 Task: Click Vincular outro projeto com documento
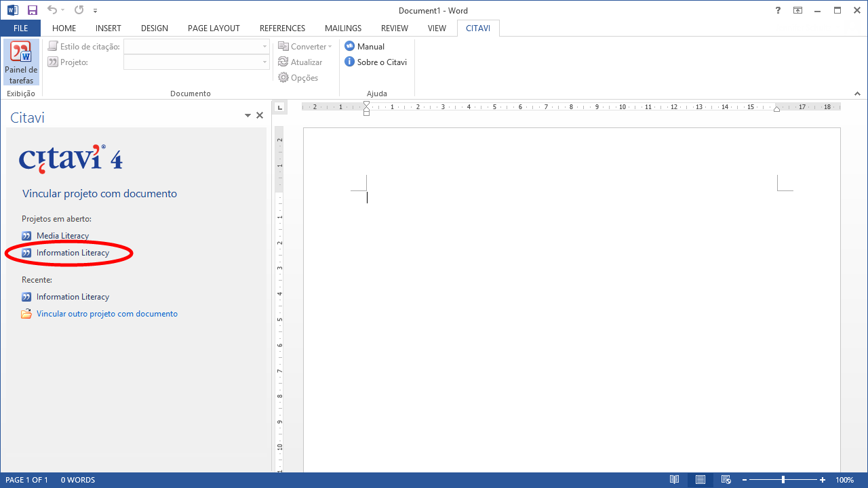click(x=107, y=314)
